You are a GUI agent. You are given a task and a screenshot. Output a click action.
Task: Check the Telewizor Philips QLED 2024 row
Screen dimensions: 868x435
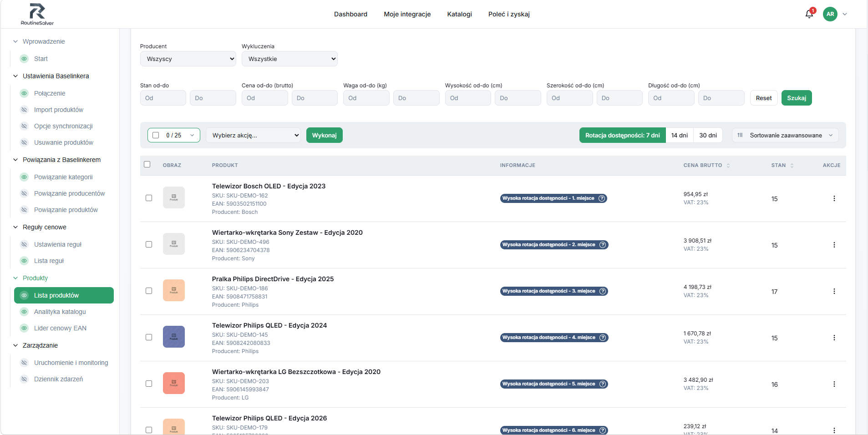tap(149, 337)
